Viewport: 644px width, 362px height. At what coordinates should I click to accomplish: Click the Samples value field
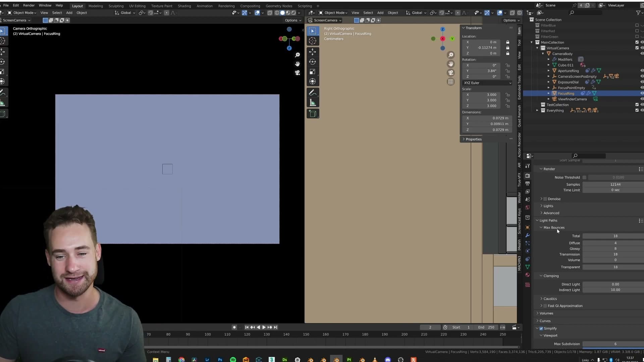(x=613, y=184)
